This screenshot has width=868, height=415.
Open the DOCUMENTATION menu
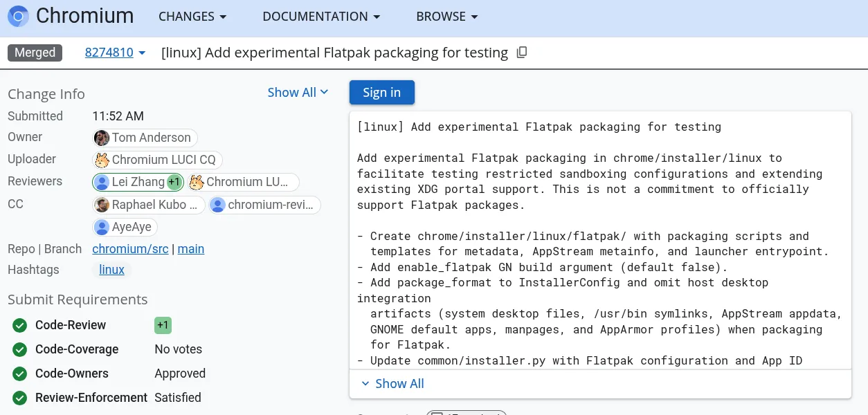pyautogui.click(x=321, y=17)
